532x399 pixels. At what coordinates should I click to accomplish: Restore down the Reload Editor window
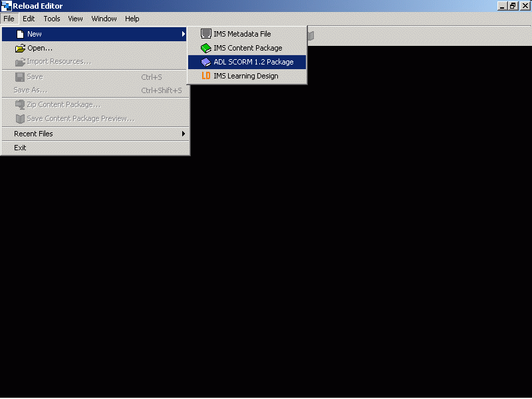pos(513,6)
